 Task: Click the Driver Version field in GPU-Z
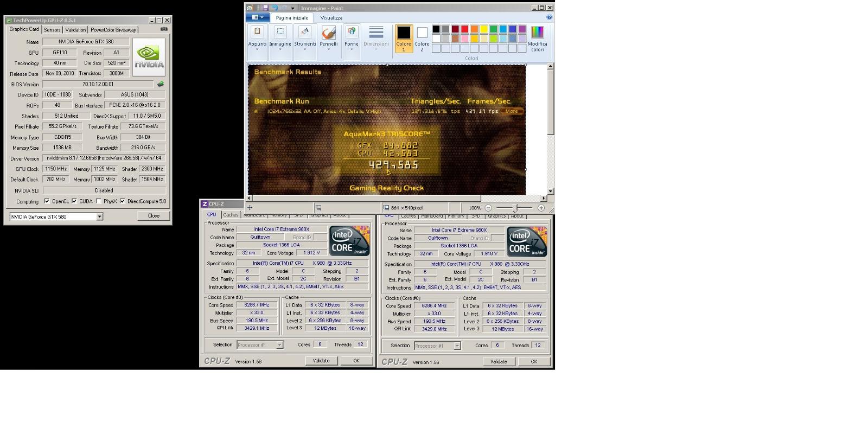pyautogui.click(x=104, y=158)
